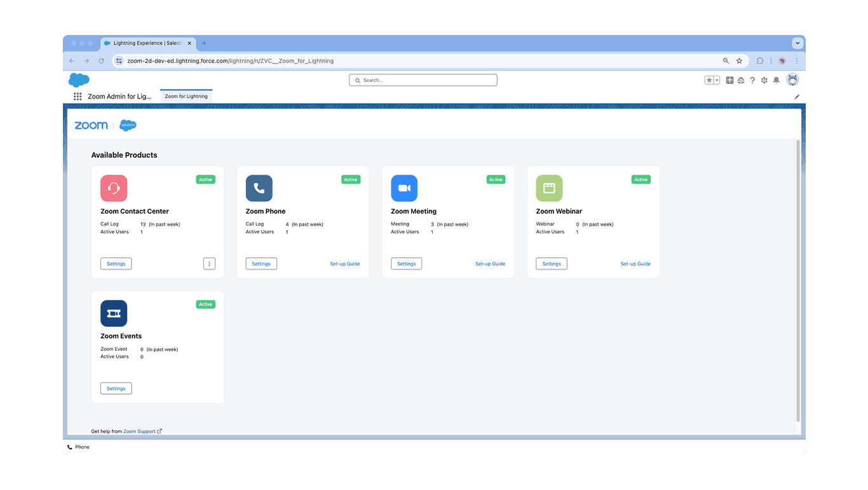Click the Salesforce cloud logo in header
Screen dimensions: 868x490
point(79,80)
